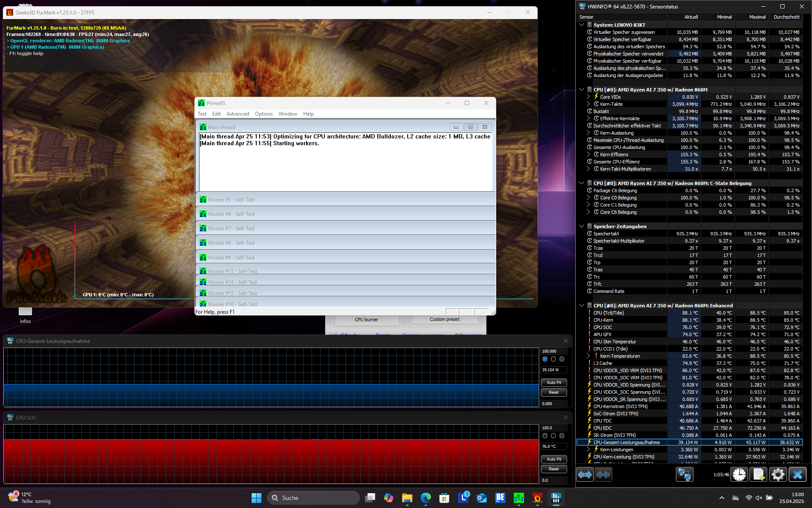812x508 pixels.
Task: Expand the Kern-Takte row
Action: (588, 104)
